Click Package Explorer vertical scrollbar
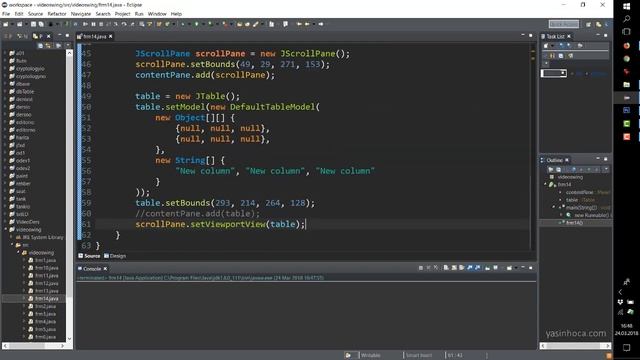Image resolution: width=640 pixels, height=360 pixels. click(x=69, y=195)
